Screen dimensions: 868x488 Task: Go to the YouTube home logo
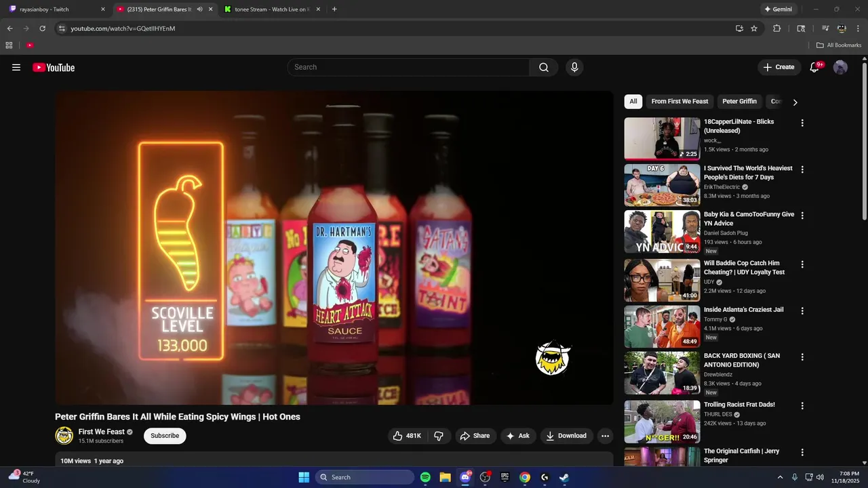click(54, 67)
